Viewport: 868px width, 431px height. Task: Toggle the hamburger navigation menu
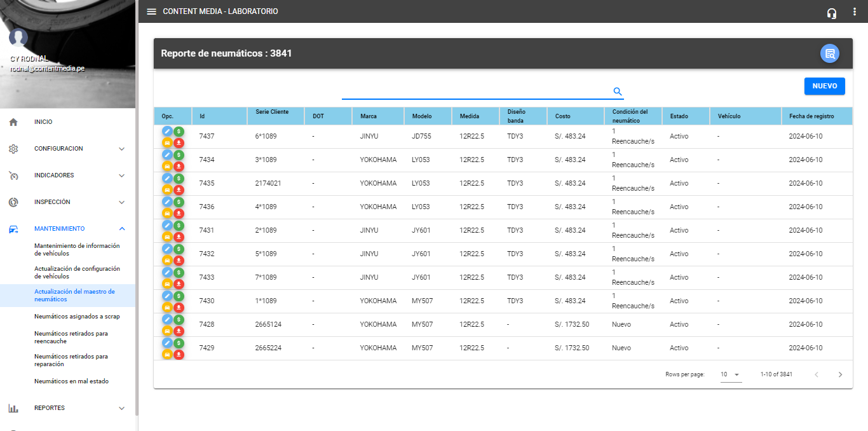(x=151, y=11)
